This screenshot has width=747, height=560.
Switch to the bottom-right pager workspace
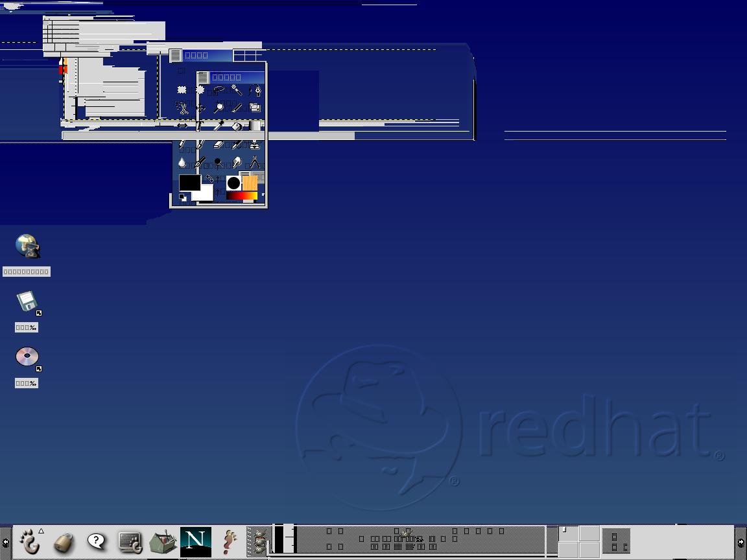(589, 549)
